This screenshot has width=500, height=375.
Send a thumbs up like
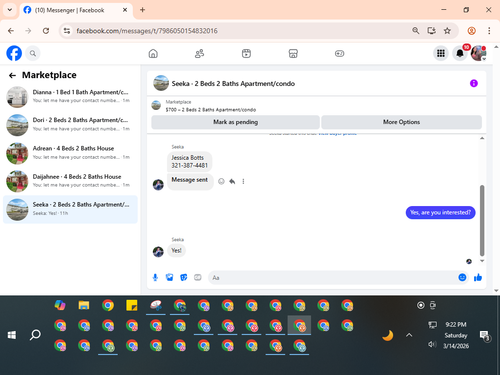[478, 277]
